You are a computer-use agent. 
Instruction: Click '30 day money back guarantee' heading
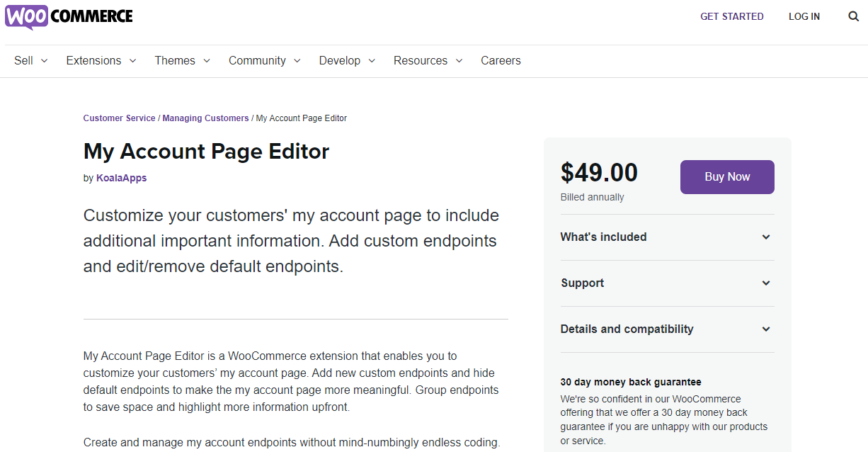631,383
